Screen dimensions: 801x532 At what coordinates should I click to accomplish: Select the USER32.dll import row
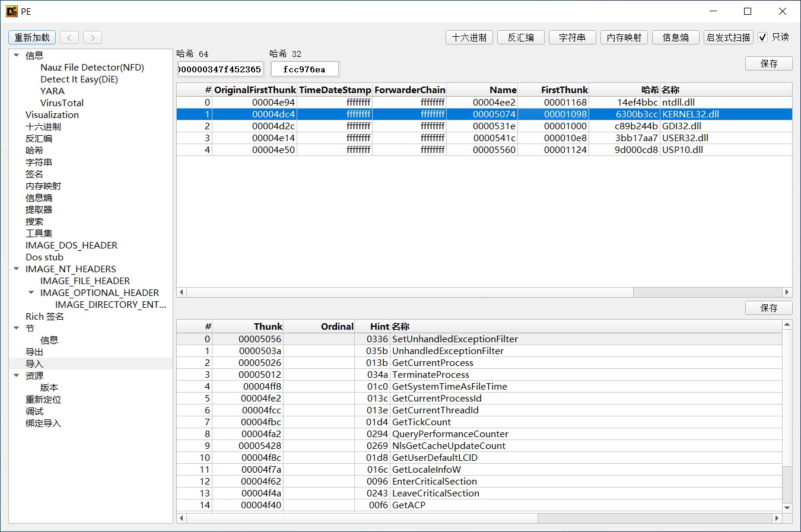(x=484, y=138)
